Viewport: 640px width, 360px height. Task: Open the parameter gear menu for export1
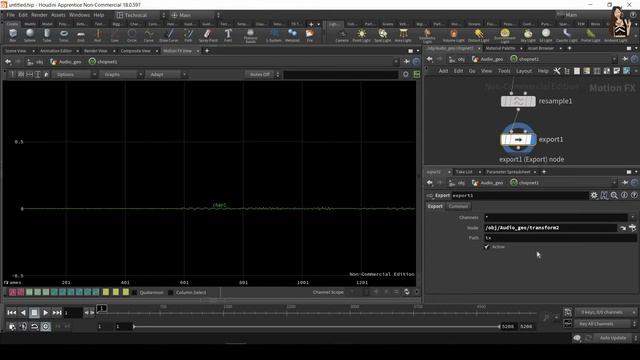(594, 196)
